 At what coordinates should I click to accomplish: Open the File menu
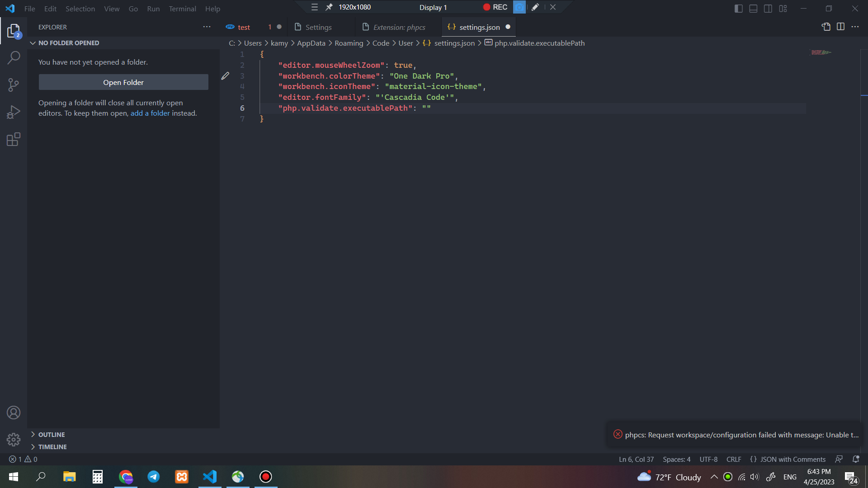pyautogui.click(x=30, y=9)
